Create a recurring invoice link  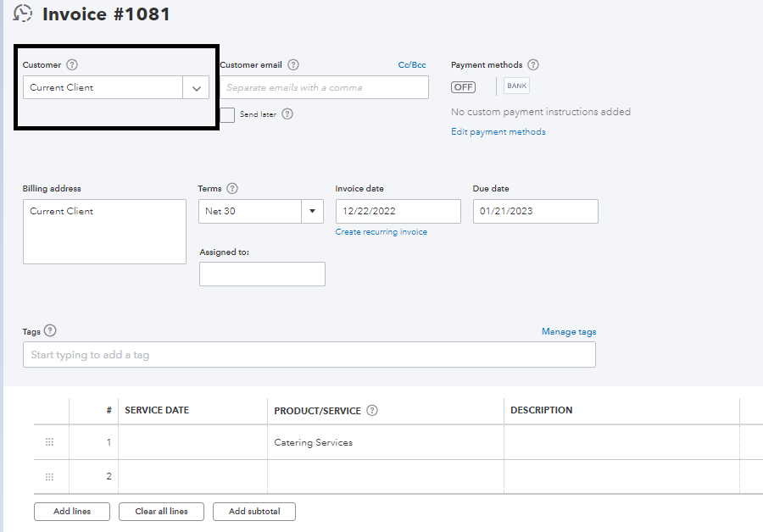(381, 232)
